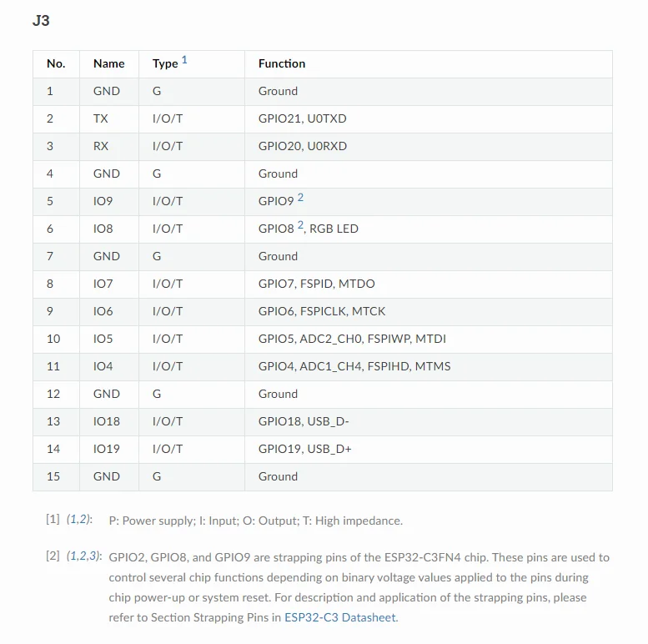The width and height of the screenshot is (648, 644).
Task: Select the IO18 pin name cell
Action: click(107, 421)
